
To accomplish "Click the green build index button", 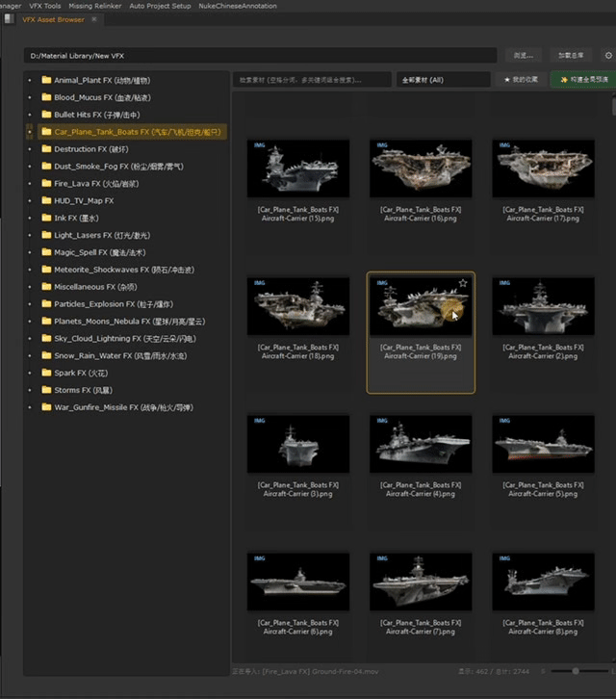I will click(x=583, y=79).
